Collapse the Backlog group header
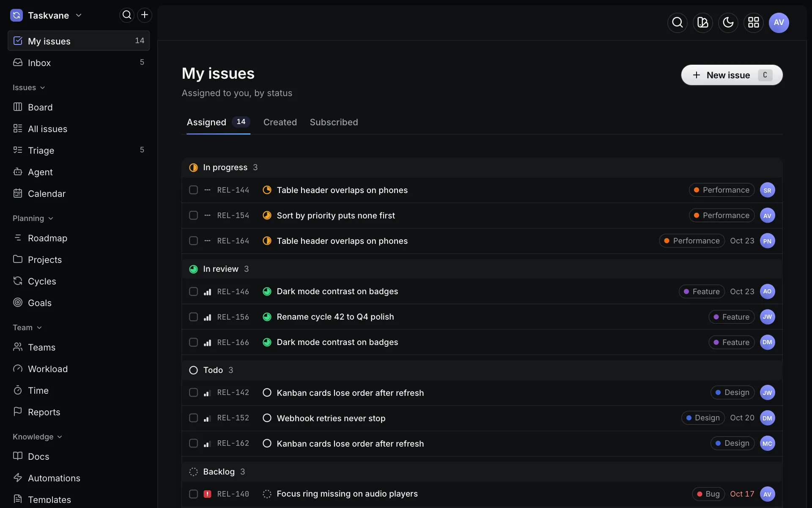The width and height of the screenshot is (812, 508). coord(482,472)
